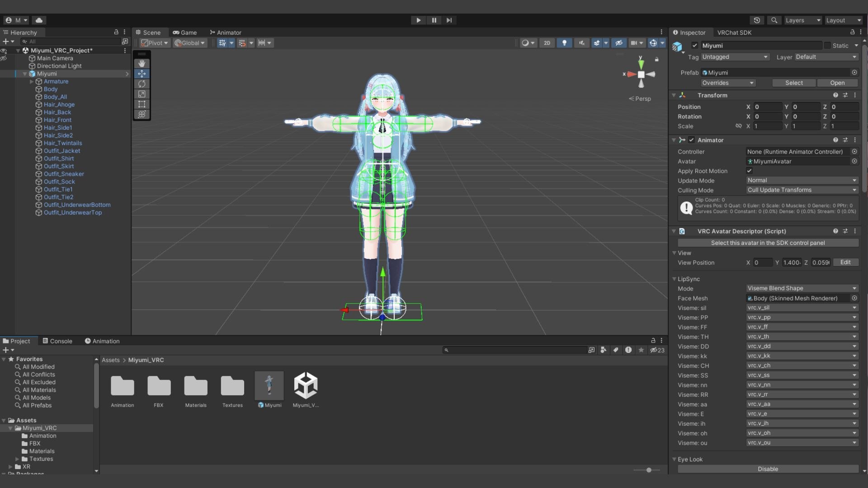Toggle Apply Root Motion checkbox
This screenshot has height=488, width=868.
pos(749,171)
